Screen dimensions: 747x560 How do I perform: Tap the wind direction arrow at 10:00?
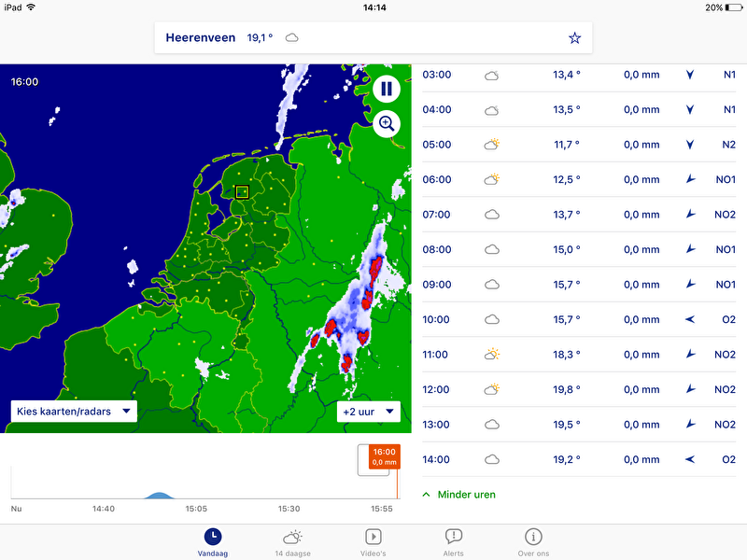[x=690, y=319]
